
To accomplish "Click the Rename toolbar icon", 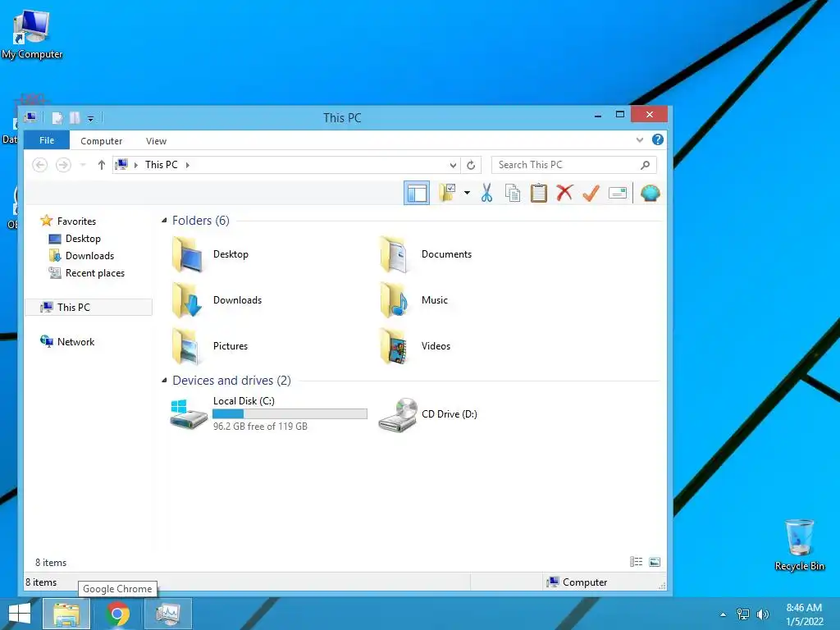I will pos(617,193).
